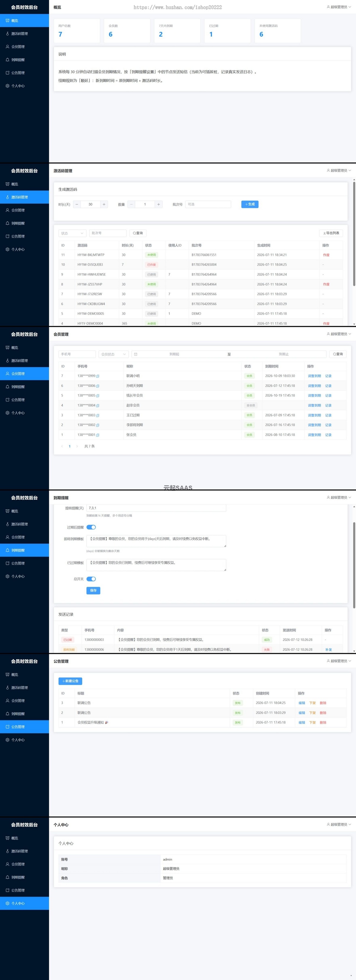
Task: Create an announcement with 新建公告
Action: coord(70,681)
